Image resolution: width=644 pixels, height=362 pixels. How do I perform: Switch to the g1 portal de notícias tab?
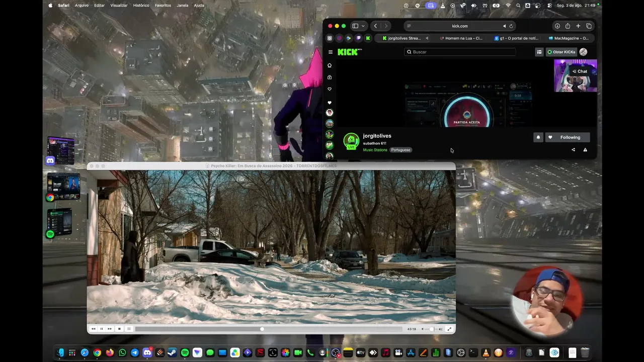coord(515,38)
